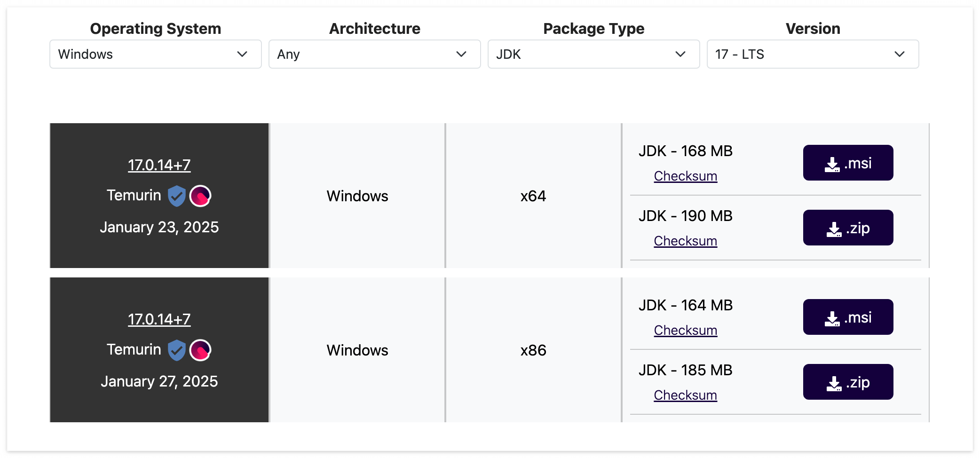Viewport: 980px width, 458px height.
Task: Open the Operating System dropdown showing Windows
Action: [156, 54]
